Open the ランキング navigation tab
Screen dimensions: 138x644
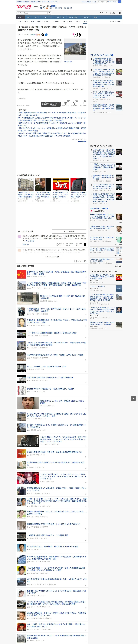click(86, 17)
